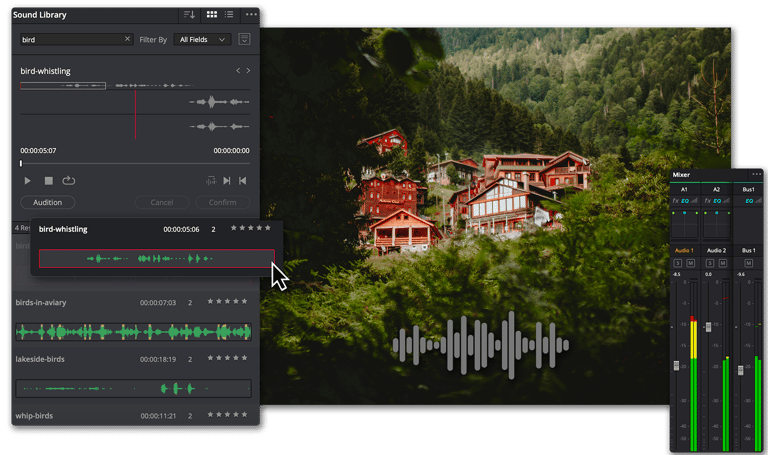Stop the audio preview
Screen dimensions: 768x455
click(48, 181)
